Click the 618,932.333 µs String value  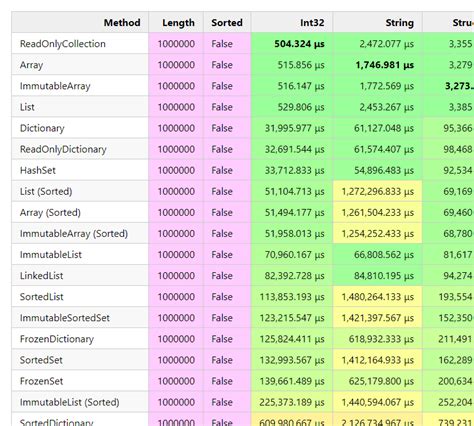tap(381, 339)
